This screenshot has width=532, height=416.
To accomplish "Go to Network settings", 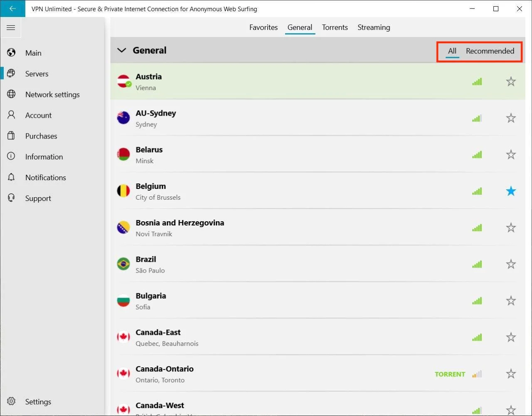I will pos(52,94).
